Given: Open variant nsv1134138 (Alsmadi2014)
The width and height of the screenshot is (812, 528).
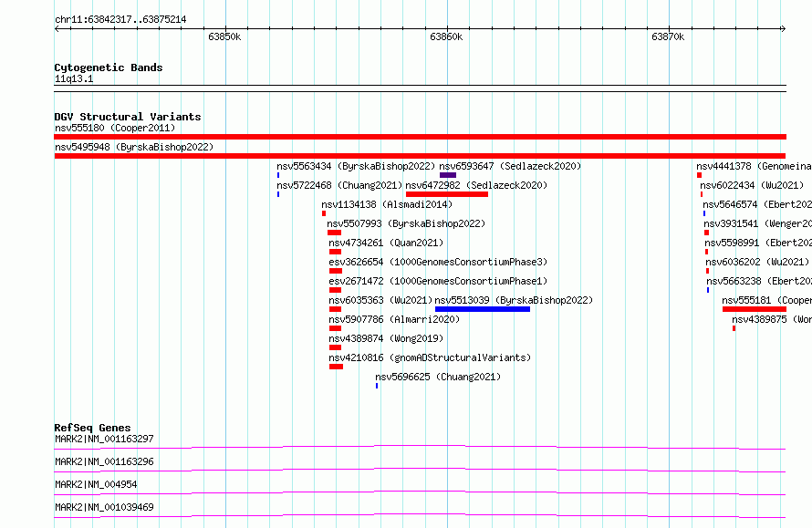Looking at the screenshot, I should tap(387, 204).
